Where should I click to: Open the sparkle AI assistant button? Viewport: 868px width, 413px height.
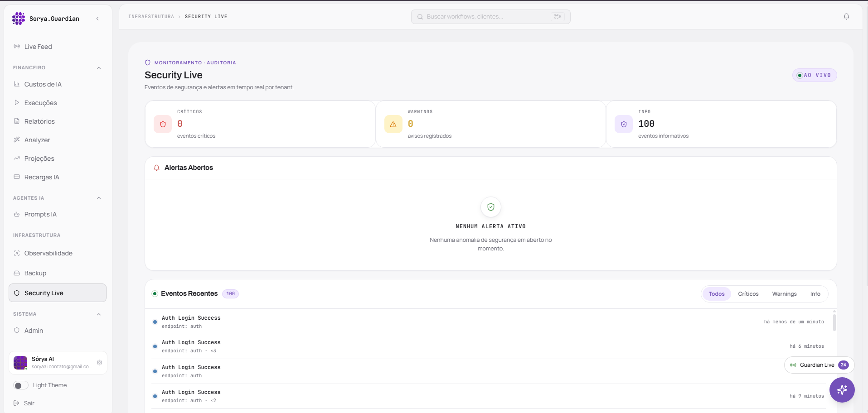pyautogui.click(x=842, y=390)
